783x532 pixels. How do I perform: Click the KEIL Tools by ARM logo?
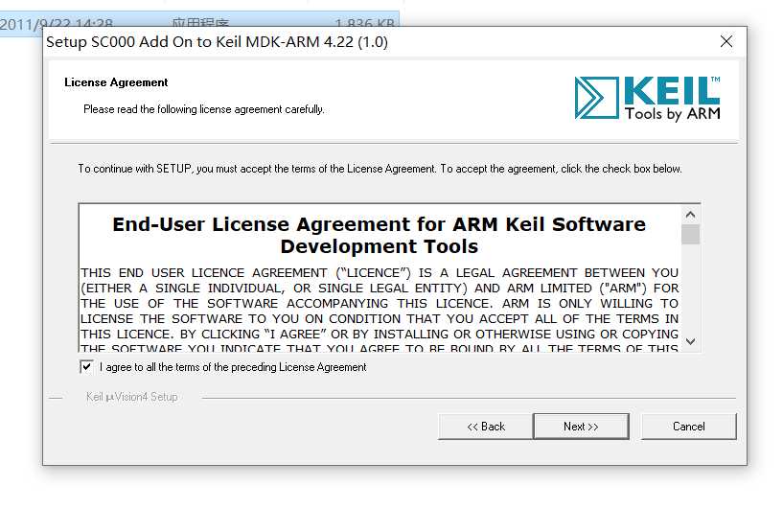coord(648,99)
